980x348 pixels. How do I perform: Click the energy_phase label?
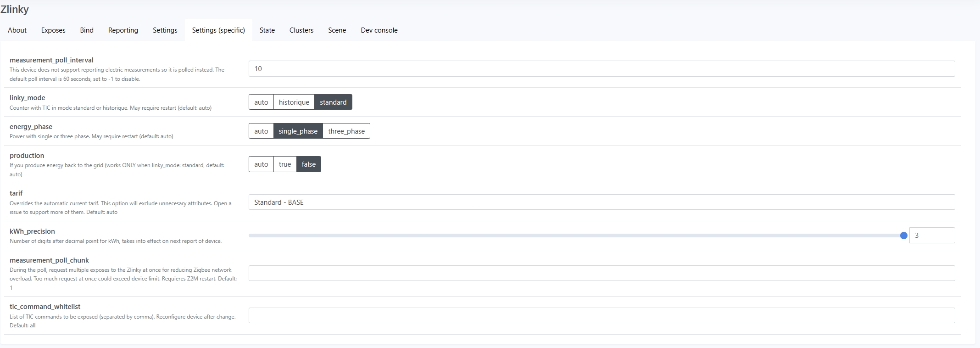tap(31, 127)
